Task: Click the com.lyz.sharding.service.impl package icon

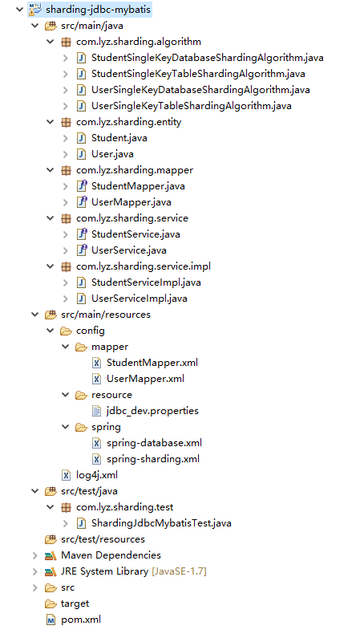Action: click(x=66, y=266)
